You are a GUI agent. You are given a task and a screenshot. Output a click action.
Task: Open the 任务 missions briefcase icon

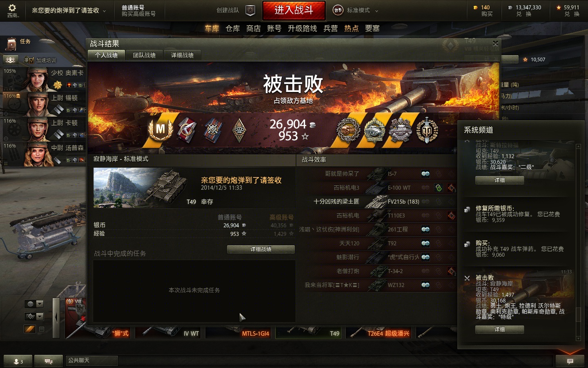11,43
